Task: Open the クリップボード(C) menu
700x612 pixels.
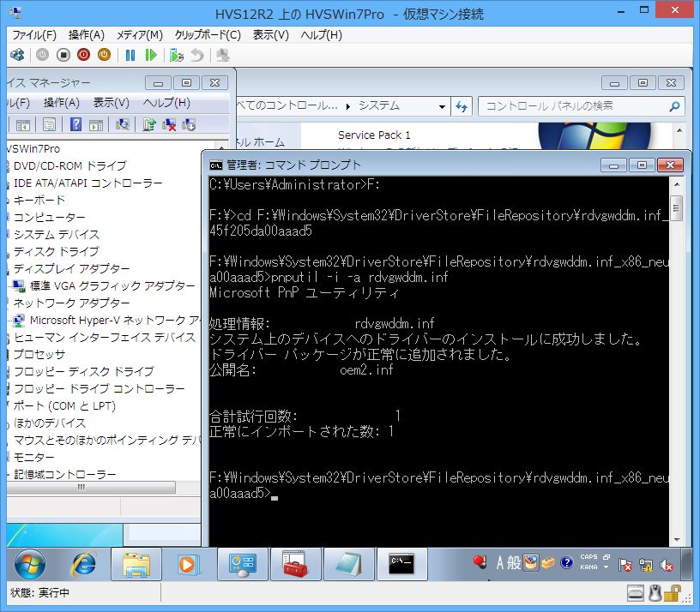Action: tap(208, 35)
